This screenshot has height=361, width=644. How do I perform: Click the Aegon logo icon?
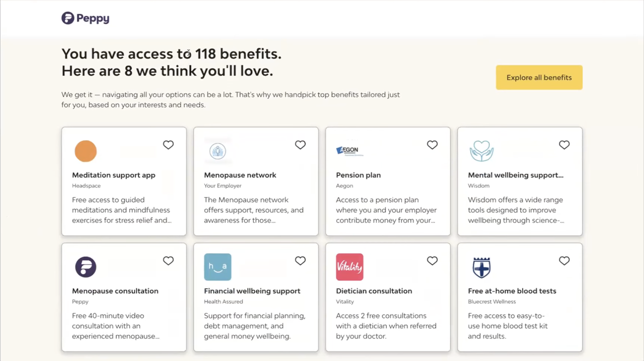point(349,151)
